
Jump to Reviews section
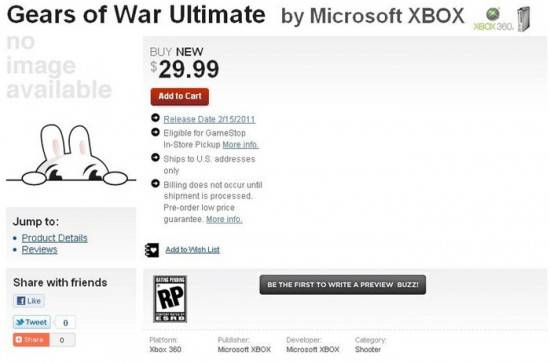tap(40, 249)
